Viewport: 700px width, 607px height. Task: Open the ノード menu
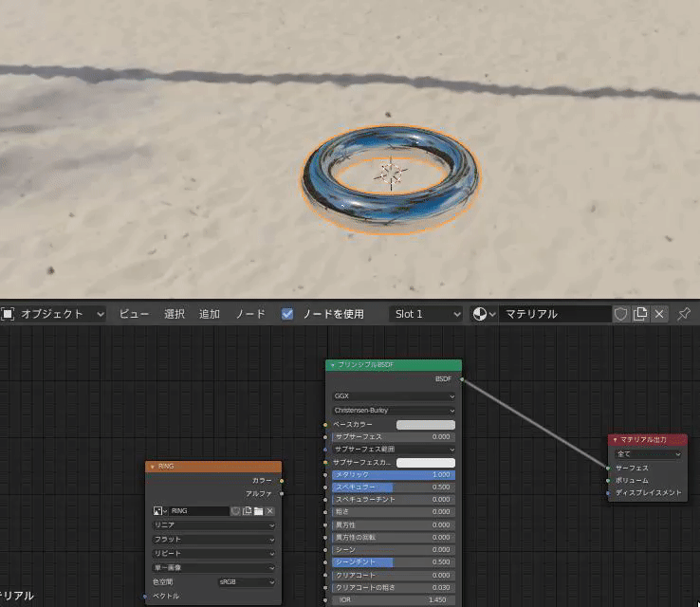(250, 314)
